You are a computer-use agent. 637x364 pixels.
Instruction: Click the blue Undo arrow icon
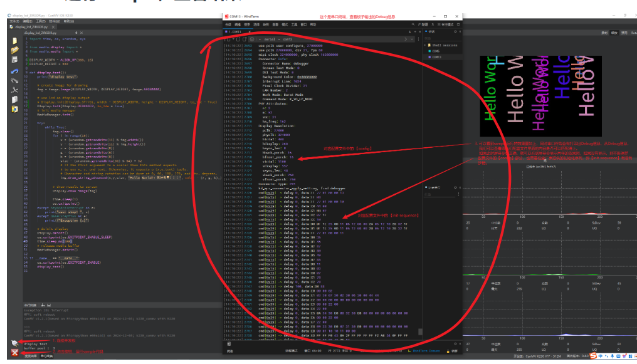(14, 71)
